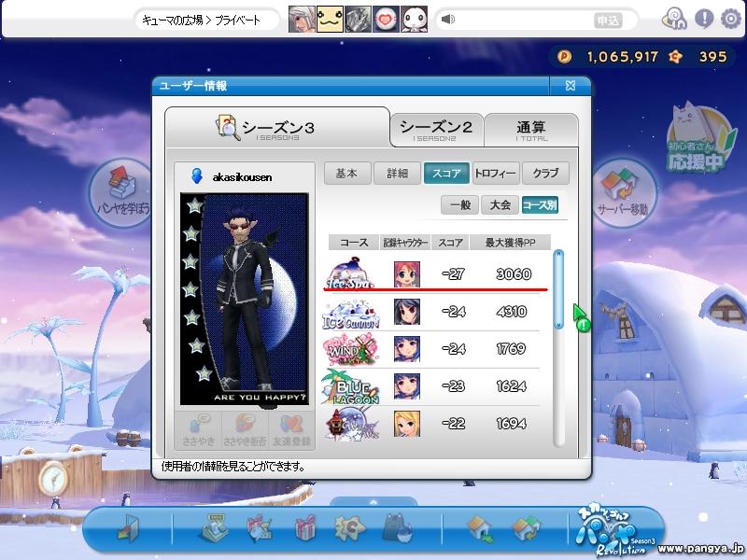Open the クラブ club tab

click(545, 174)
